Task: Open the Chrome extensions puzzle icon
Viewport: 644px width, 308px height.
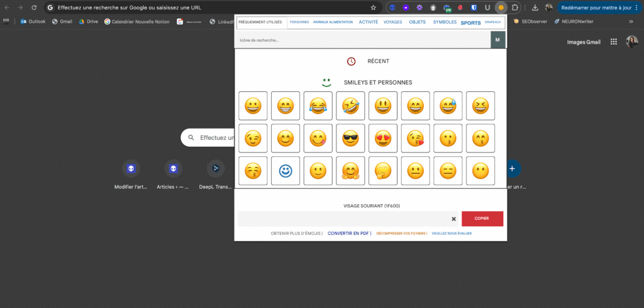Action: (x=515, y=8)
